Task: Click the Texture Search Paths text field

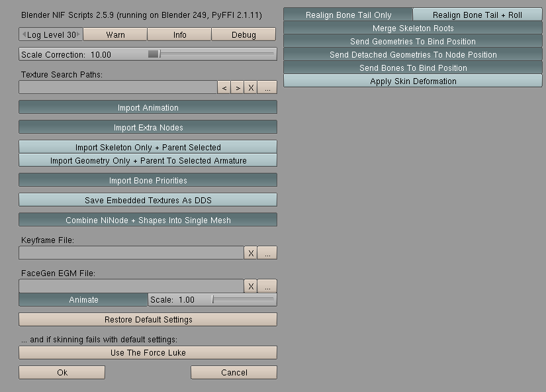Action: [x=118, y=87]
